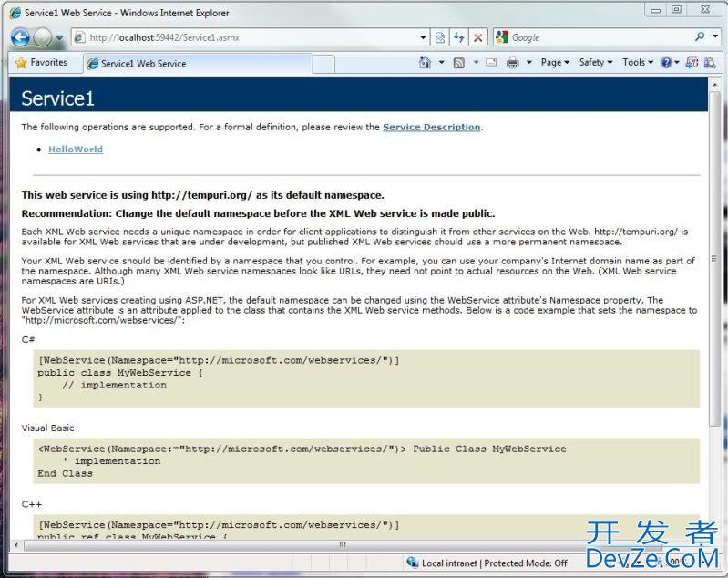Open the HelloWorld operation link
The height and width of the screenshot is (578, 728).
[x=76, y=150]
